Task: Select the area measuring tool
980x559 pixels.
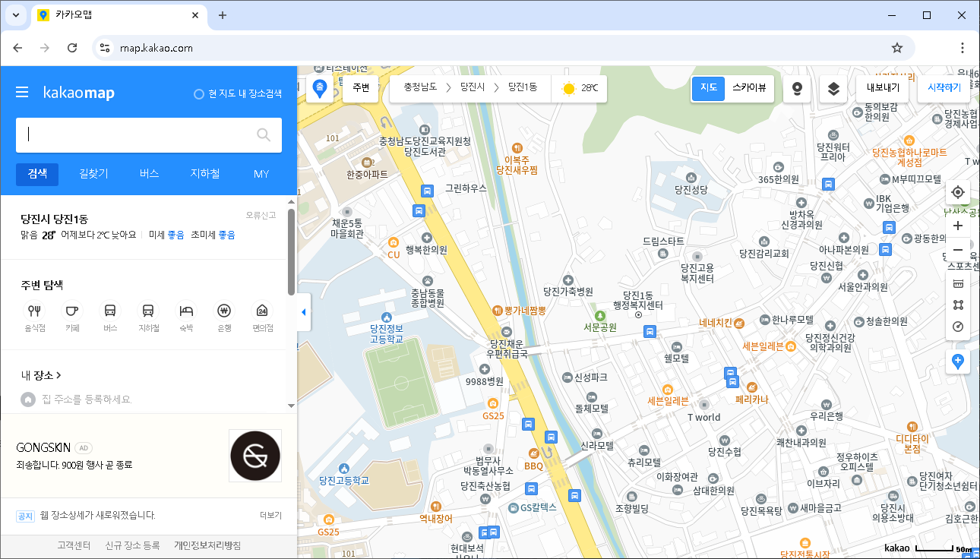Action: click(957, 305)
